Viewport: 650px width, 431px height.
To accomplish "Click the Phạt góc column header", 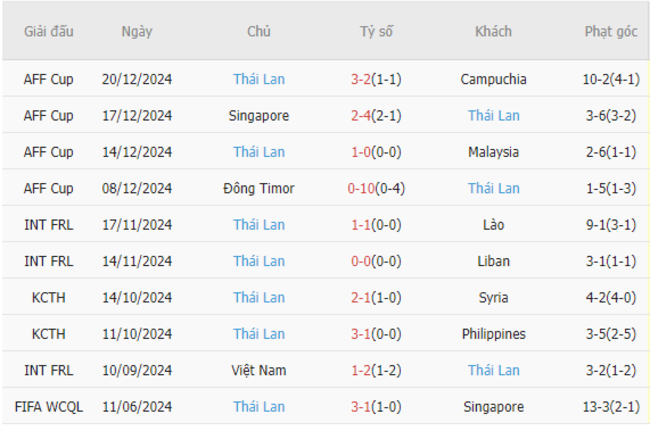I will click(x=611, y=31).
